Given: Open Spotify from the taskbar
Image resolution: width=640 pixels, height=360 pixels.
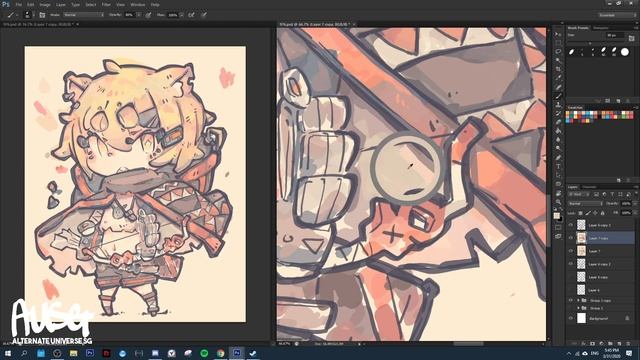Looking at the screenshot, I should click(204, 353).
